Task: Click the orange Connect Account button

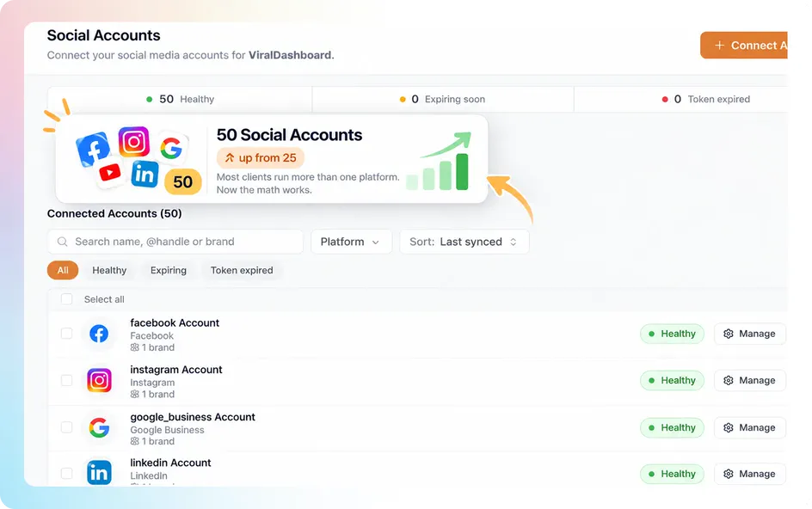Action: coord(744,46)
